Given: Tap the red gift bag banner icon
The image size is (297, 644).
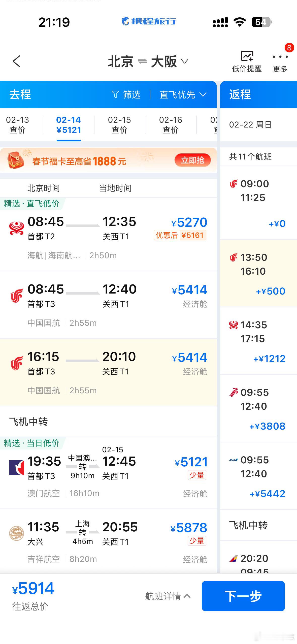Looking at the screenshot, I should tap(16, 160).
